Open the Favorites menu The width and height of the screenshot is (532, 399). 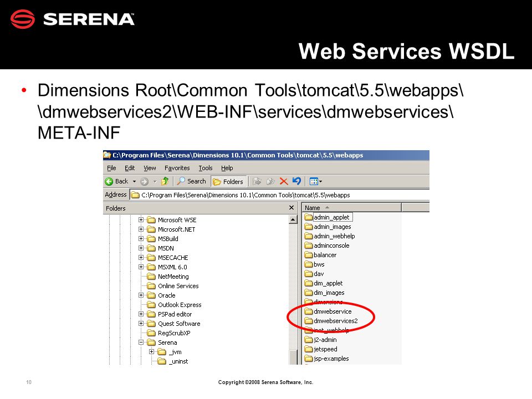pyautogui.click(x=177, y=168)
